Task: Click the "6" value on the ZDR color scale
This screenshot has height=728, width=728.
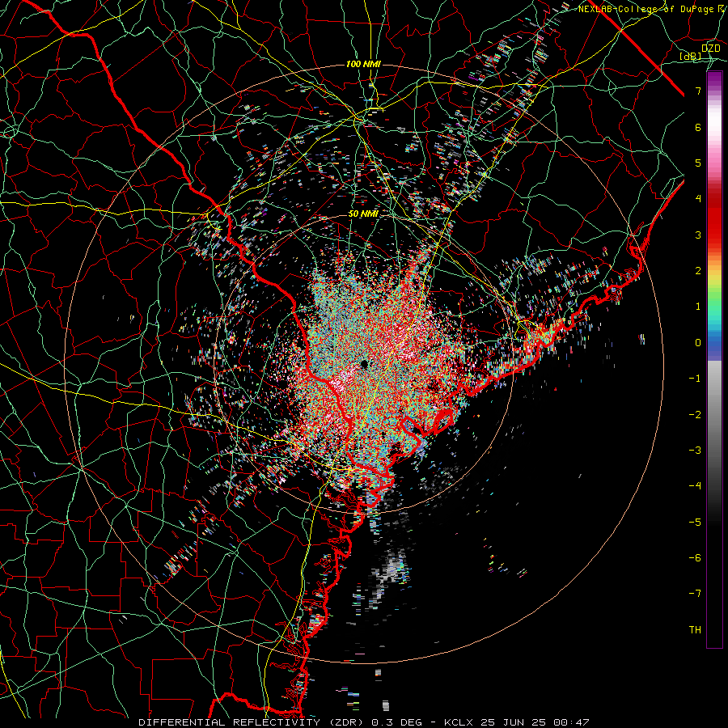Action: pos(698,127)
